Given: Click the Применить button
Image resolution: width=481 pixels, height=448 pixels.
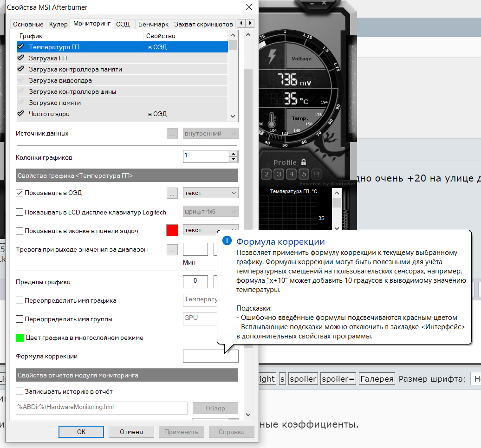Looking at the screenshot, I should click(181, 432).
